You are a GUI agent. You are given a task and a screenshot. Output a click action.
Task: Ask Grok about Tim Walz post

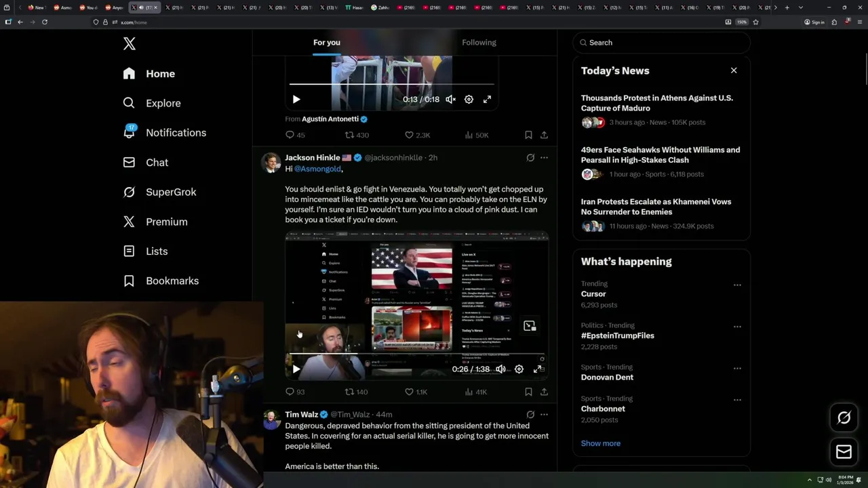530,414
